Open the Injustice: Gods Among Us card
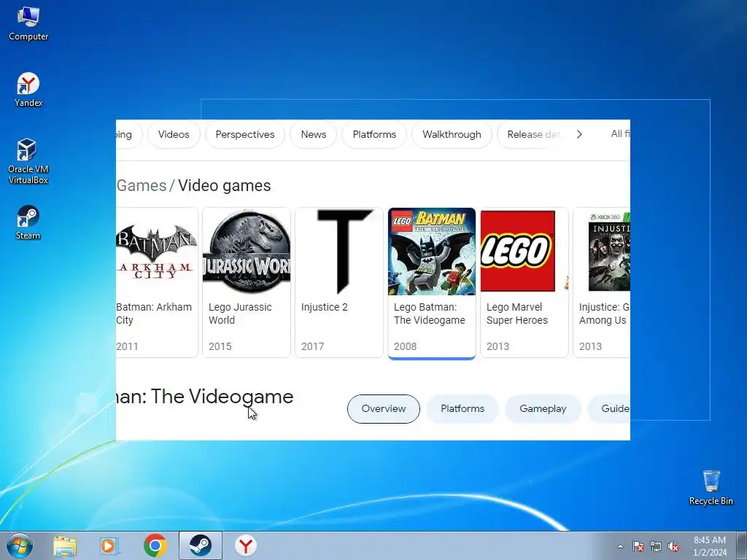This screenshot has width=747, height=560. (x=602, y=282)
